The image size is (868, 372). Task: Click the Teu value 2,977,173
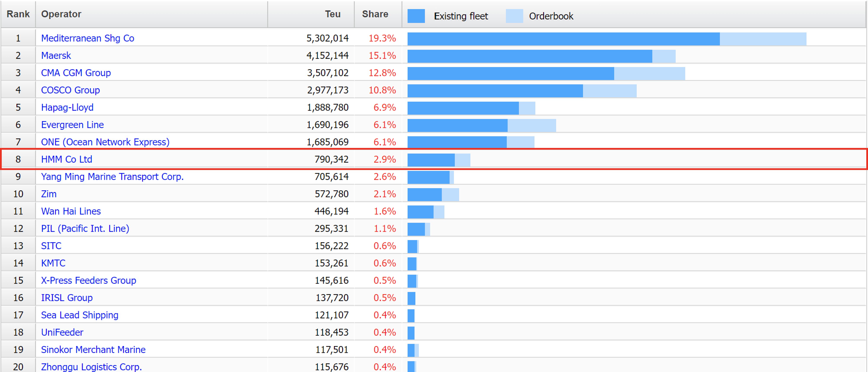coord(328,90)
